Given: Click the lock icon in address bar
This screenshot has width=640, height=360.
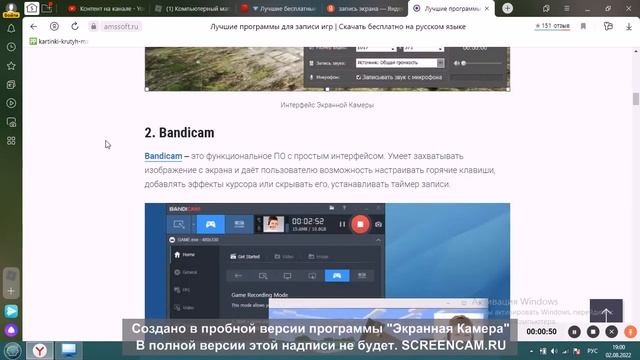Looking at the screenshot, I should pyautogui.click(x=93, y=27).
